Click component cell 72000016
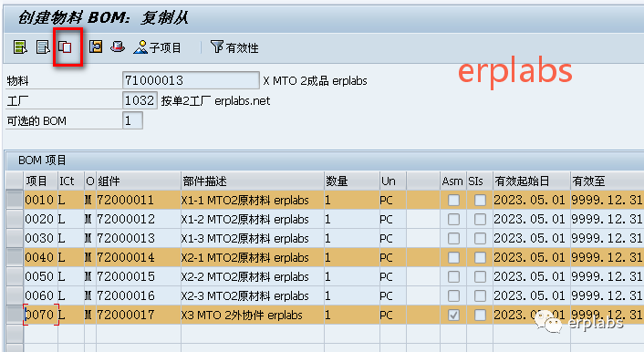The height and width of the screenshot is (352, 644). click(138, 295)
